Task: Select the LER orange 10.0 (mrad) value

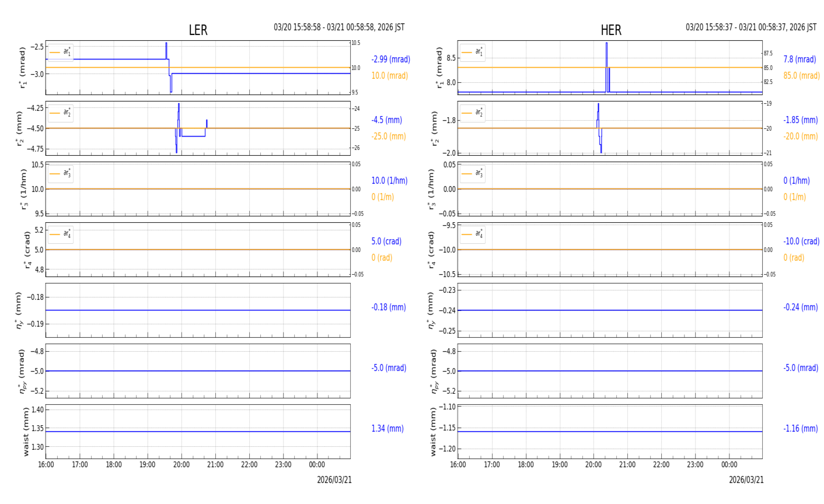Action: [389, 76]
